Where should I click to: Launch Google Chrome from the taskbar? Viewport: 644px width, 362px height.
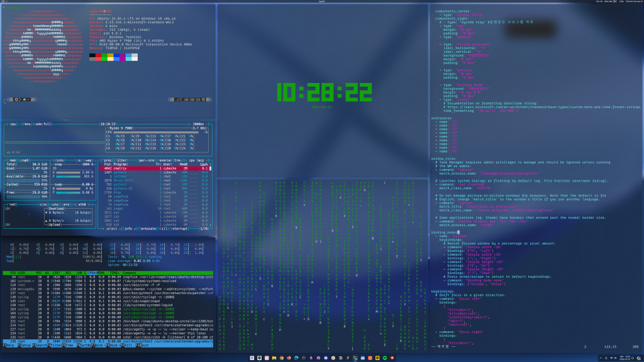282,358
